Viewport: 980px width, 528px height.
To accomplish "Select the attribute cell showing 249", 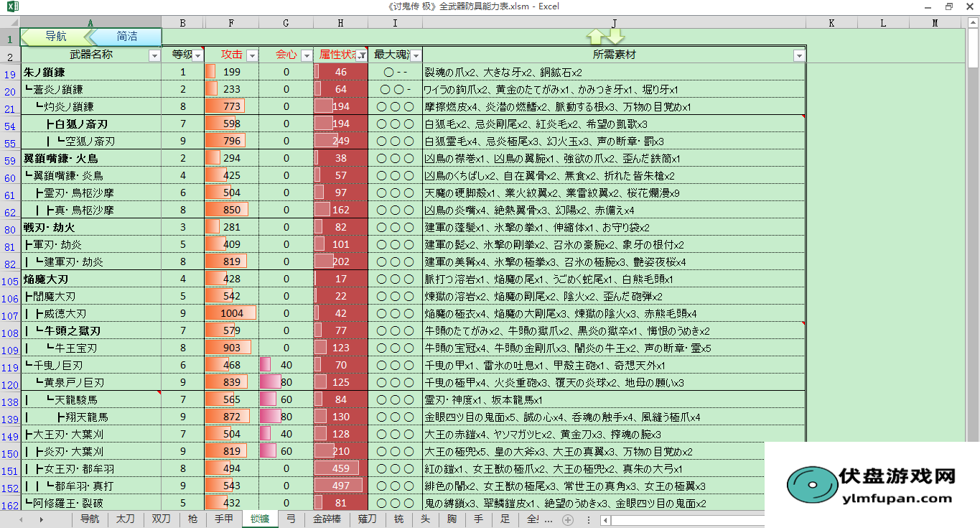I will 340,141.
